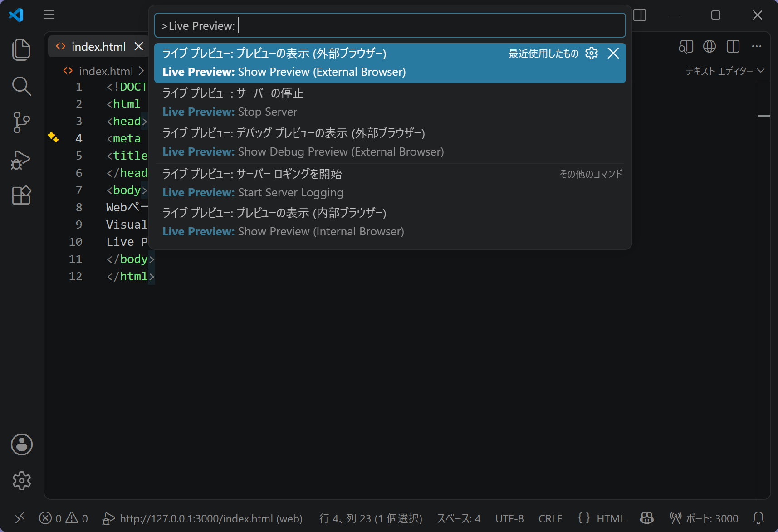778x532 pixels.
Task: Select Live Preview: Start Server Logging command
Action: pyautogui.click(x=390, y=183)
